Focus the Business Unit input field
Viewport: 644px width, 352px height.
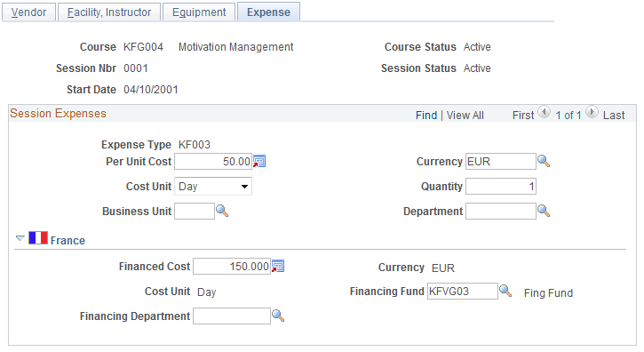coord(195,211)
